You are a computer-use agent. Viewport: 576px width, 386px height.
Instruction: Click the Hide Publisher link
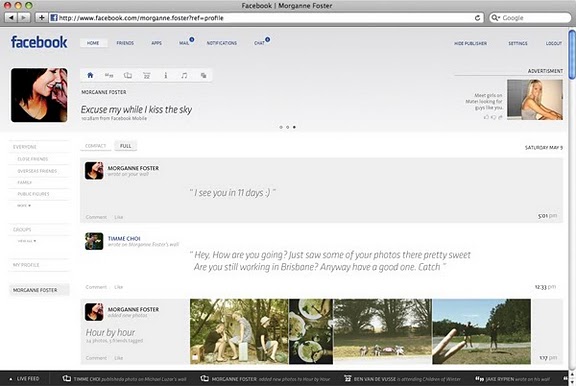pos(471,43)
